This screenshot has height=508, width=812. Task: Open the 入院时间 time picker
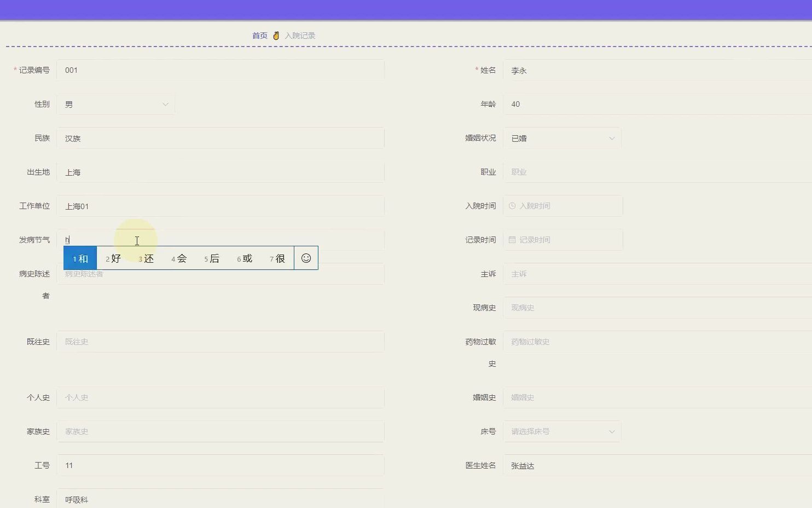tap(563, 206)
